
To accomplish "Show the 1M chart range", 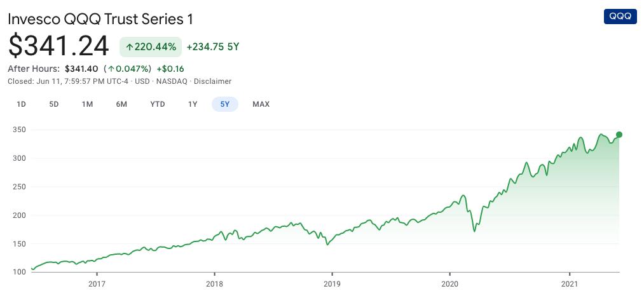I will (88, 104).
